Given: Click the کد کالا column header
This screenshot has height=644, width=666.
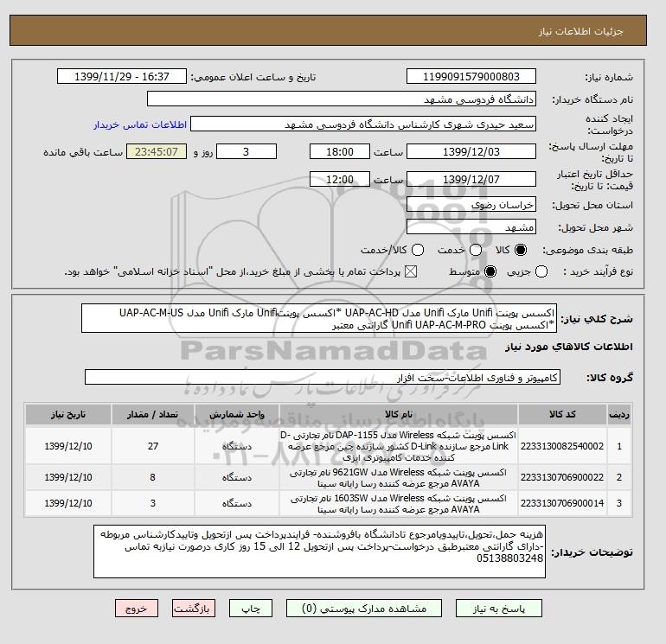Looking at the screenshot, I should pyautogui.click(x=562, y=414).
